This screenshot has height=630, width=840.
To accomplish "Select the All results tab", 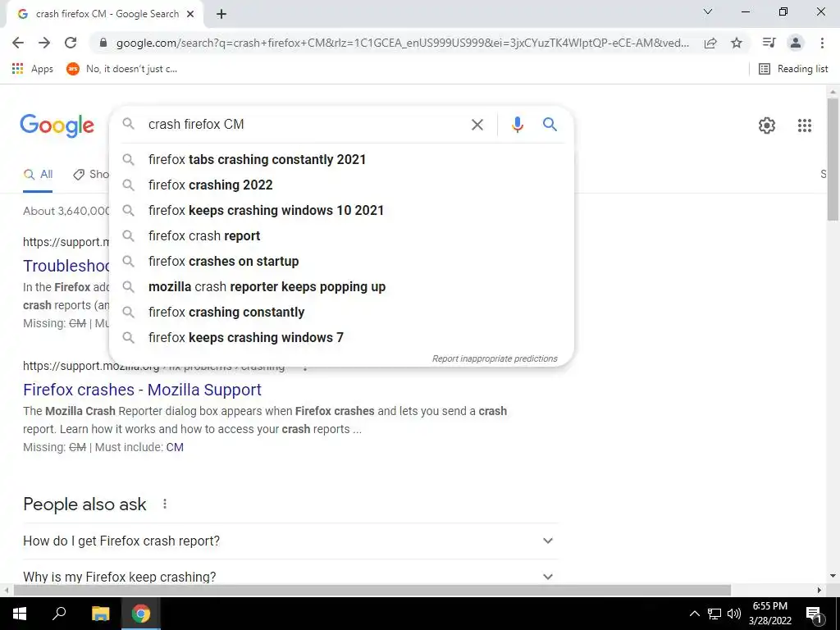I will point(38,174).
